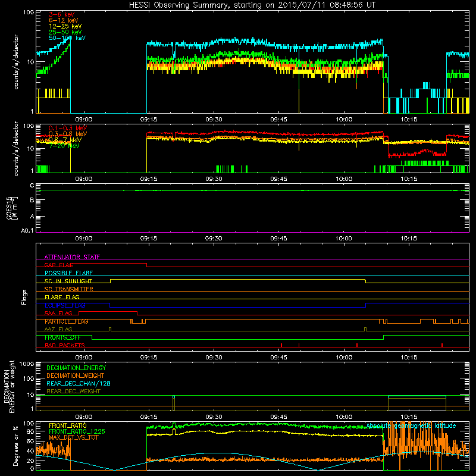Click the 10:00 tick label under Flags panel

pyautogui.click(x=344, y=358)
